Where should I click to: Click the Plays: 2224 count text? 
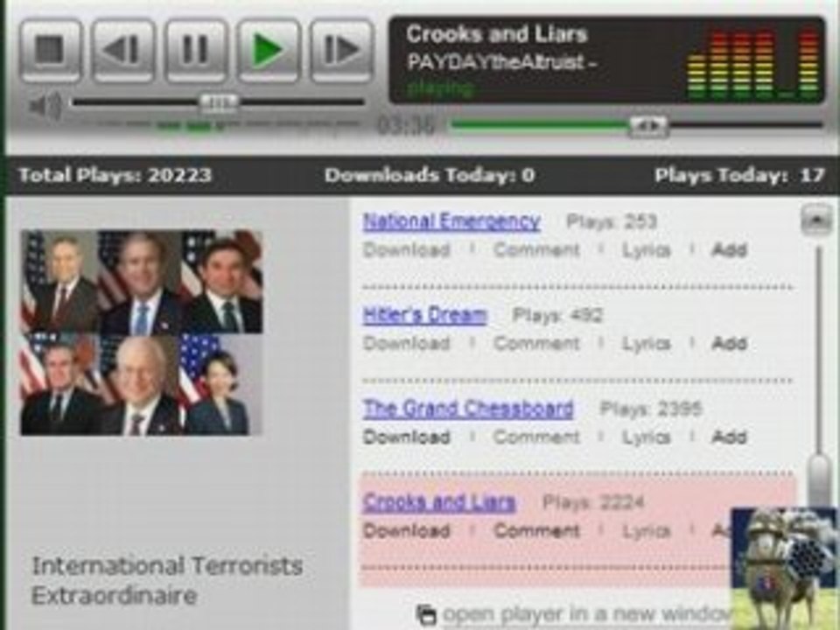tap(593, 502)
